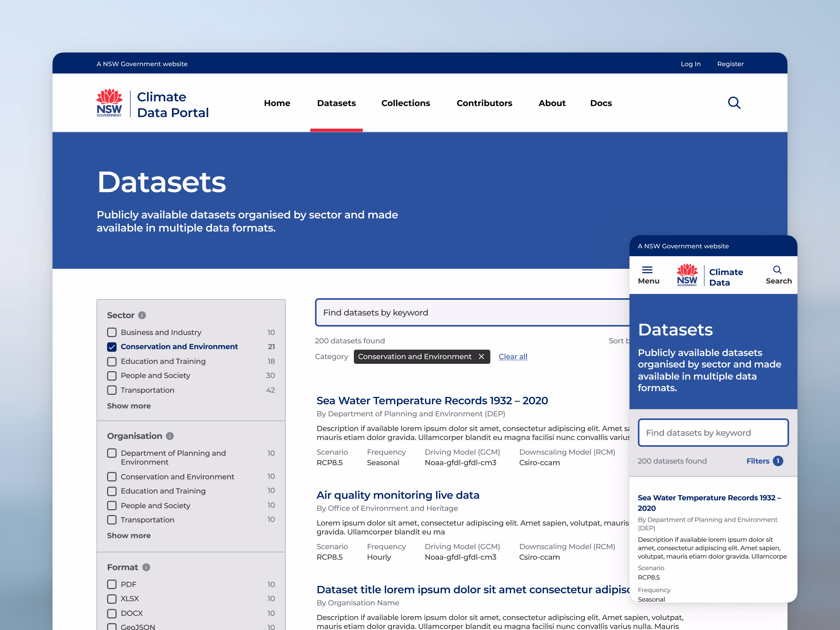Screen dimensions: 840x630
Task: Expand Organisation list with Show more
Action: (129, 535)
